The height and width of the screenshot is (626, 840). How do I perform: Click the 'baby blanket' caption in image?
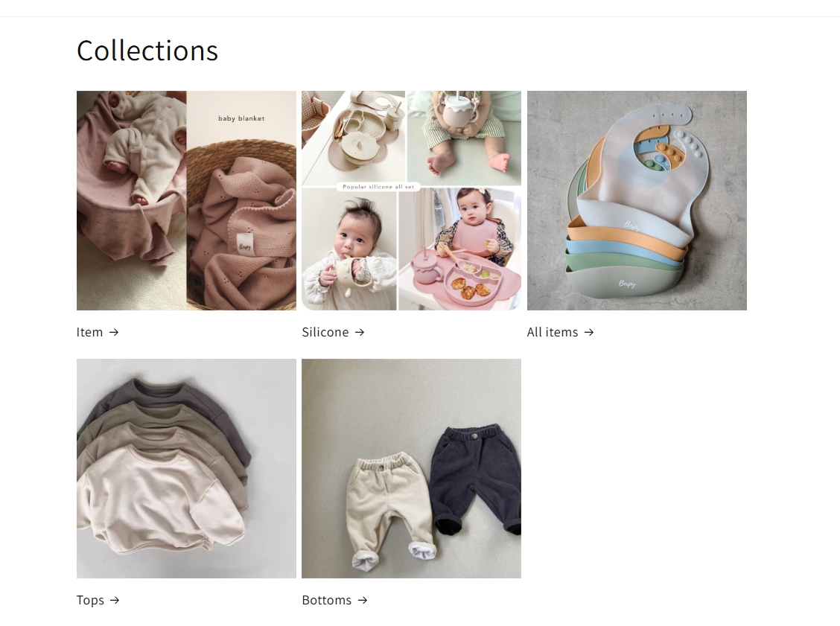(x=241, y=118)
